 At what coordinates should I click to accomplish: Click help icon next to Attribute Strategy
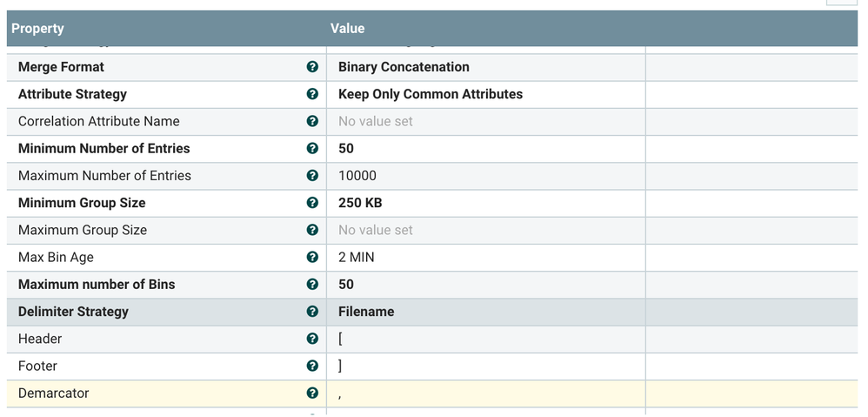pyautogui.click(x=312, y=94)
